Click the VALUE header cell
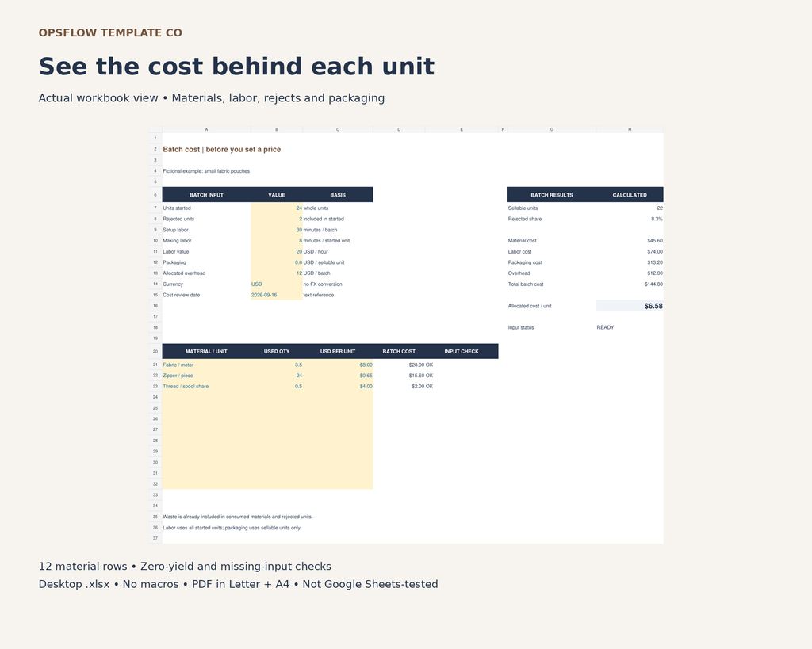Viewport: 812px width, 649px height. [277, 195]
